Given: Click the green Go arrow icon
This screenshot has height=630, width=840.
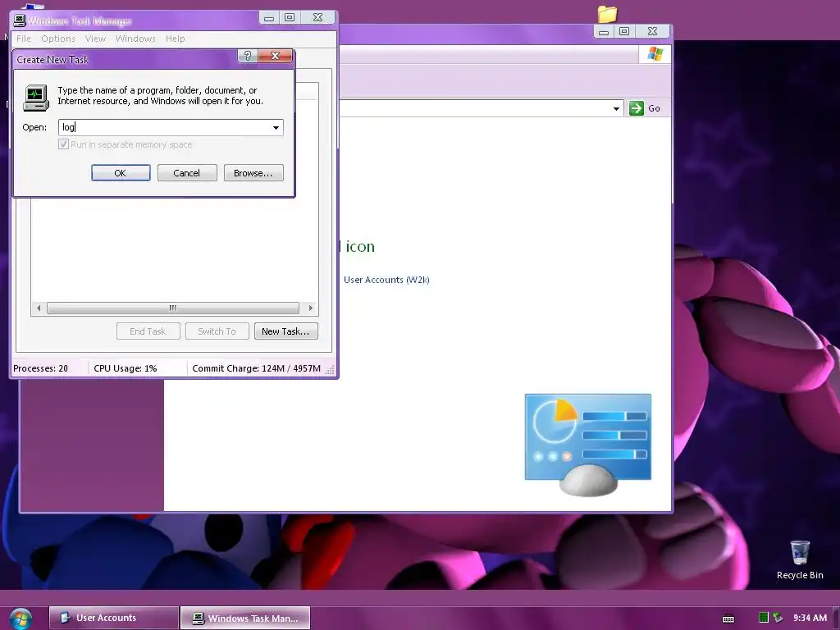Looking at the screenshot, I should [637, 108].
